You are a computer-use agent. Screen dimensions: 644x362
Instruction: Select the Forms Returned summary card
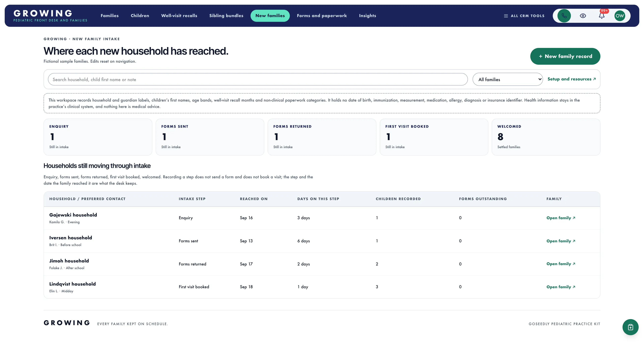[x=322, y=137]
